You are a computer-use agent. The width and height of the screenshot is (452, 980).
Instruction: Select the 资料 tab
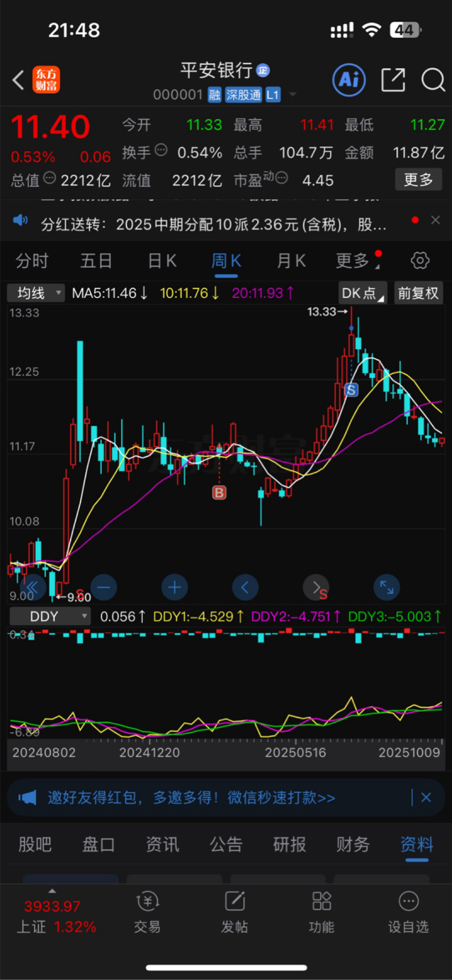click(417, 845)
